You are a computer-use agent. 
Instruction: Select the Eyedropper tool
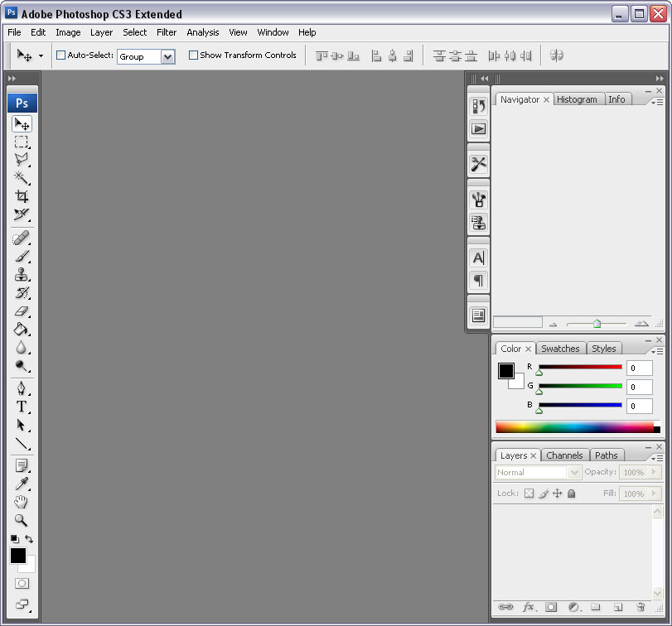click(22, 484)
